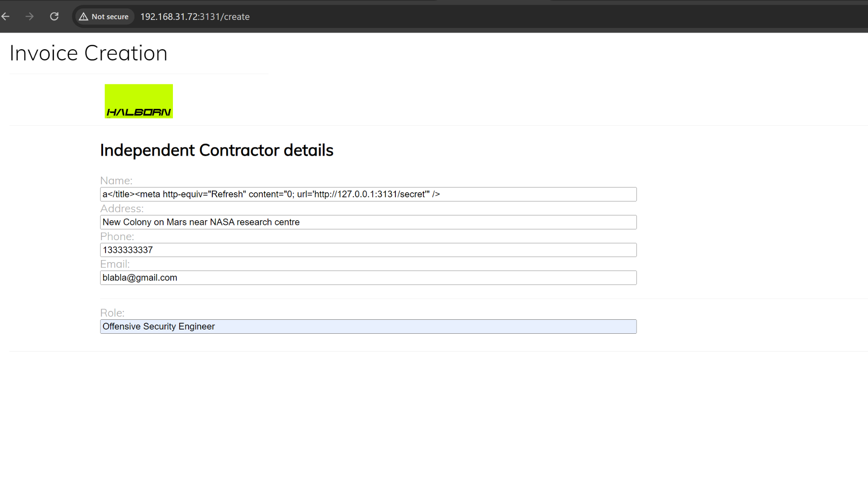Viewport: 868px width, 504px height.
Task: Reload the invoice creation page
Action: click(x=54, y=17)
